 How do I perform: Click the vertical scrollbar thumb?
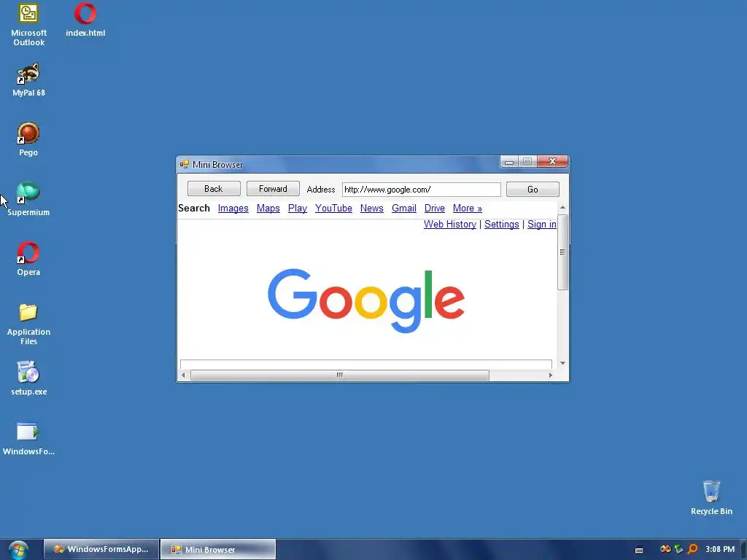click(562, 252)
